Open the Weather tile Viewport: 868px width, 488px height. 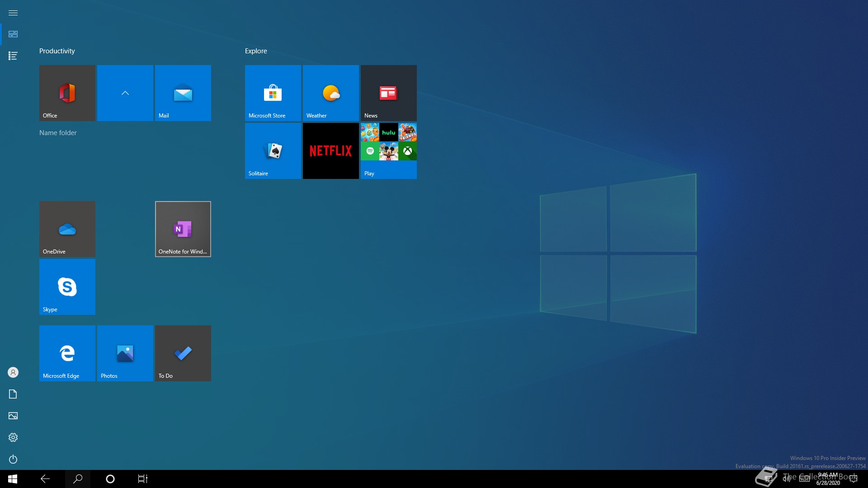tap(331, 93)
